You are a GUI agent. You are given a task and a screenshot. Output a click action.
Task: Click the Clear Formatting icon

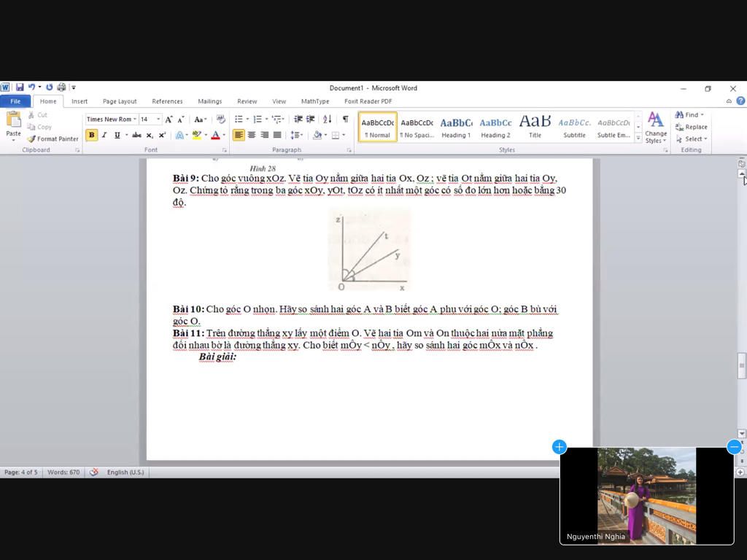coord(220,119)
